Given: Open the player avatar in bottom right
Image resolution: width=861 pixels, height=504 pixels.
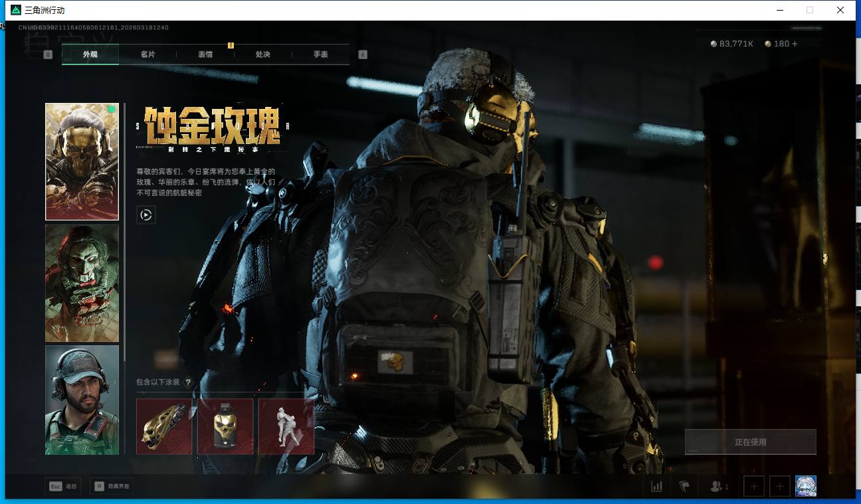Looking at the screenshot, I should point(806,486).
